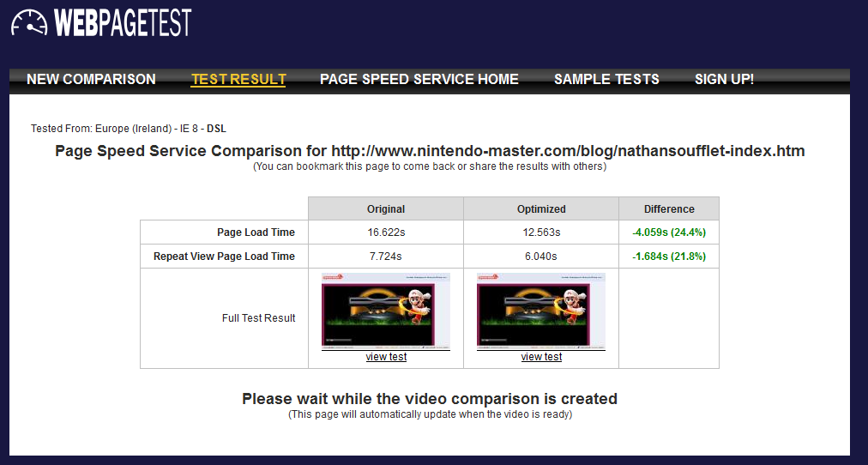Click the Difference column header
868x465 pixels.
pos(669,209)
